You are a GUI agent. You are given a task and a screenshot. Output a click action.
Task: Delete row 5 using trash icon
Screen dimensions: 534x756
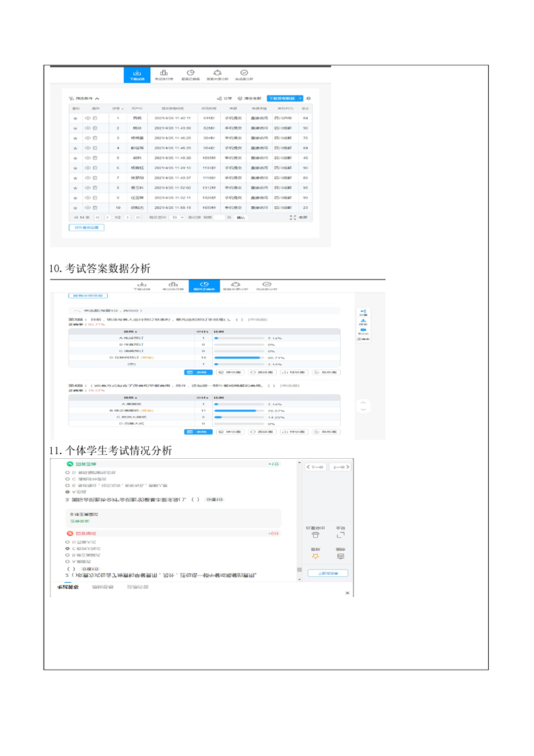pos(95,158)
